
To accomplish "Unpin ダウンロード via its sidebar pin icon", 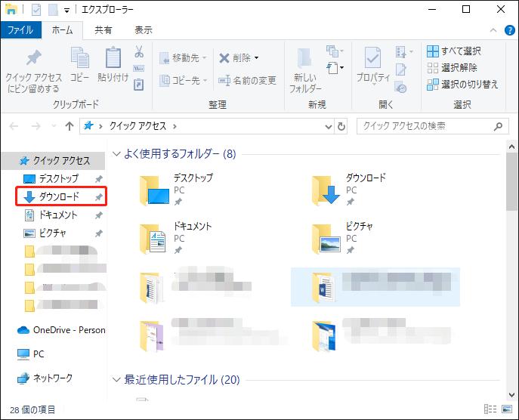I will pyautogui.click(x=99, y=197).
